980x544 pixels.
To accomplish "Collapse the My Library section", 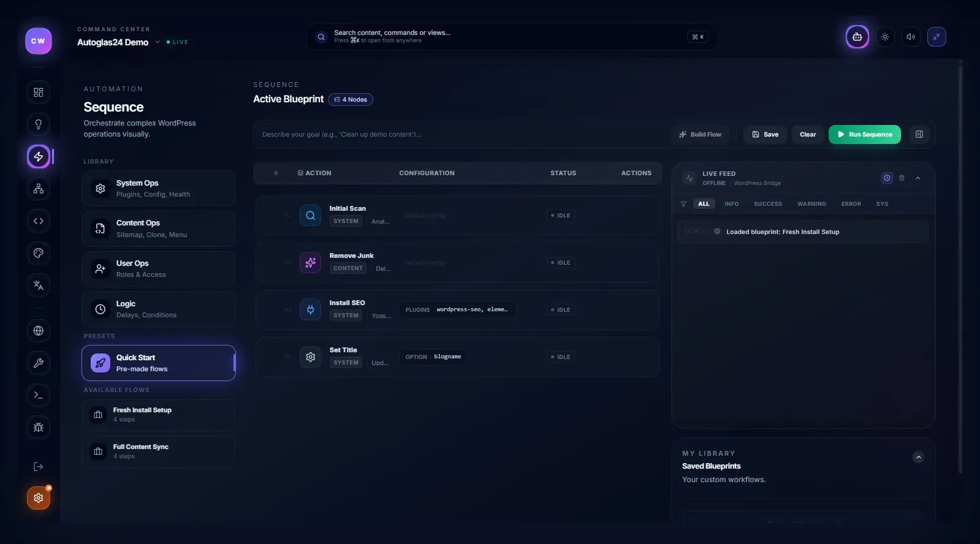I will pos(918,457).
